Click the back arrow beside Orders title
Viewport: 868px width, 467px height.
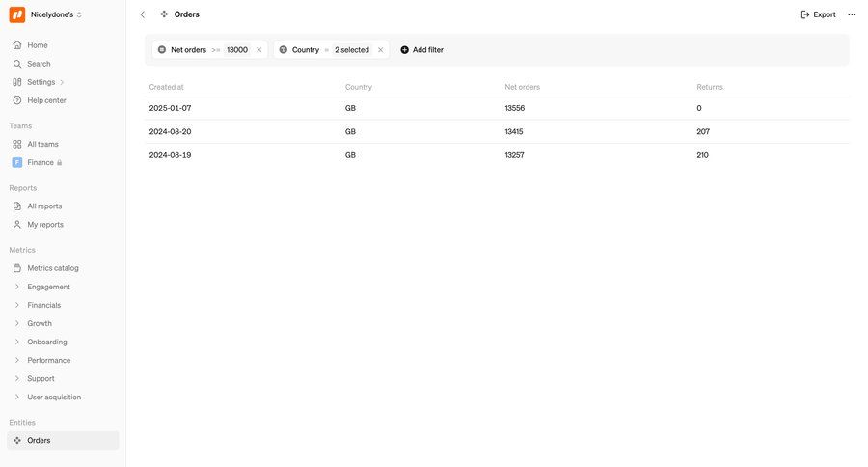[x=143, y=14]
